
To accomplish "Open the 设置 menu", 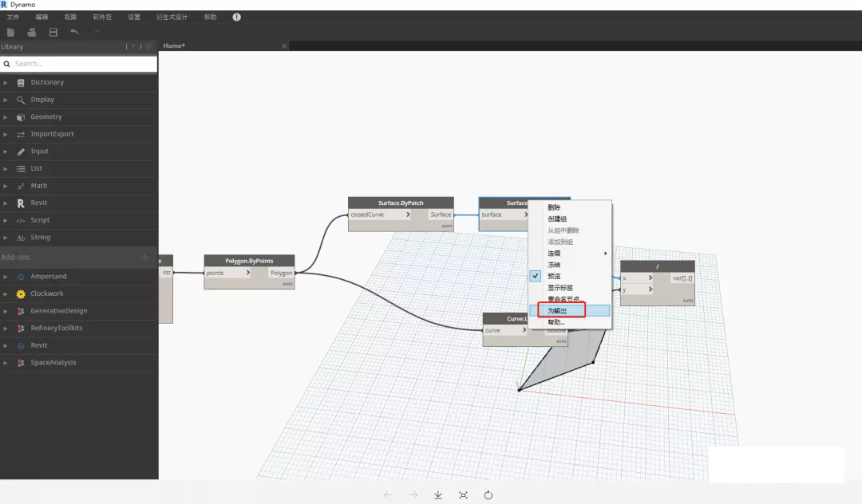I will [x=134, y=17].
